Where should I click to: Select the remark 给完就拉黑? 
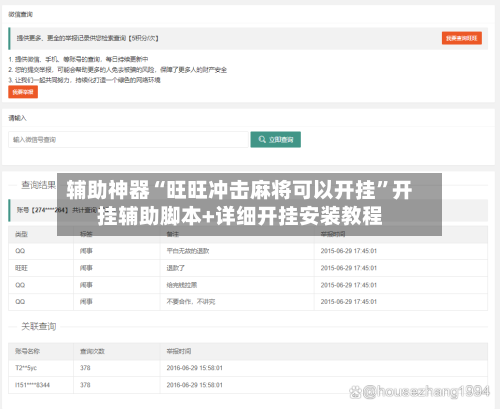(x=182, y=285)
